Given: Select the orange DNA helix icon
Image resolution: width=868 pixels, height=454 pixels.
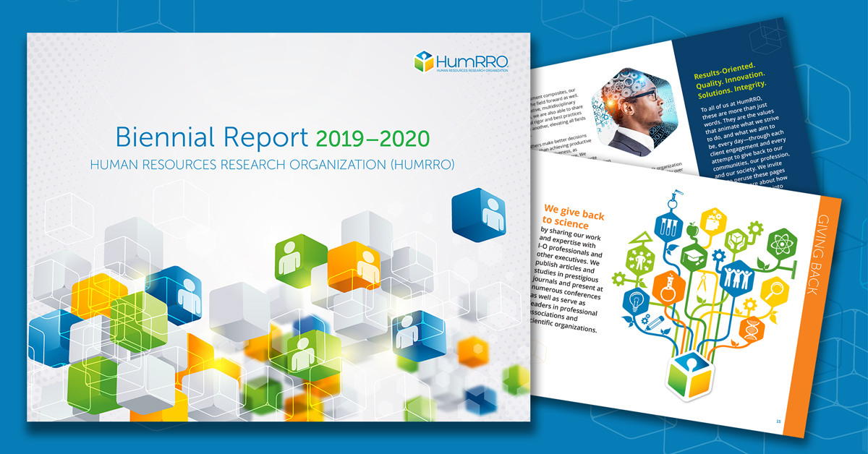Looking at the screenshot, I should point(751,330).
